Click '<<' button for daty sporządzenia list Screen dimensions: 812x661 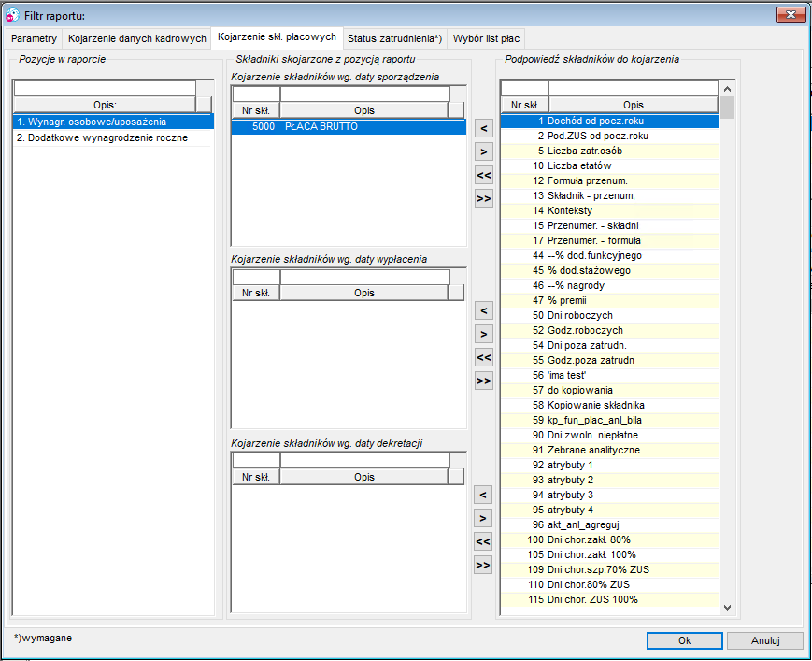[484, 175]
